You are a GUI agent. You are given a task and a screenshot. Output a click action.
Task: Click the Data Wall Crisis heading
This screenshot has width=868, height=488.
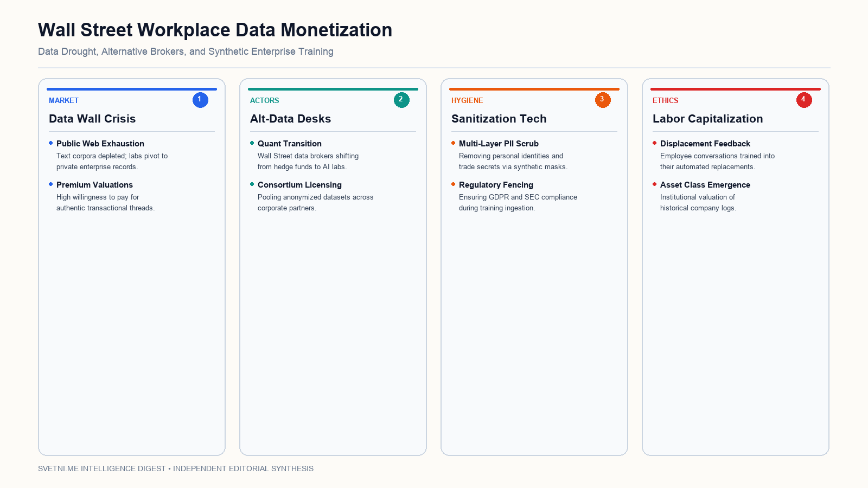[x=92, y=119]
